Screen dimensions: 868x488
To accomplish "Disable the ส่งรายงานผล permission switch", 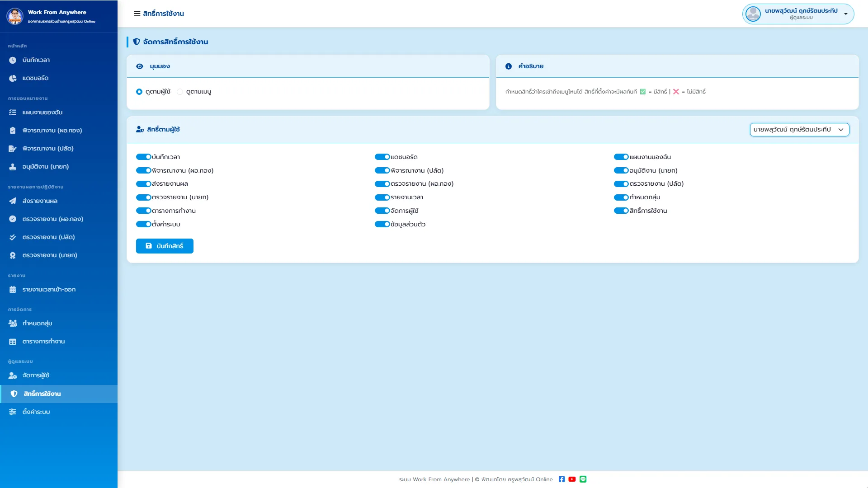I will tap(144, 184).
